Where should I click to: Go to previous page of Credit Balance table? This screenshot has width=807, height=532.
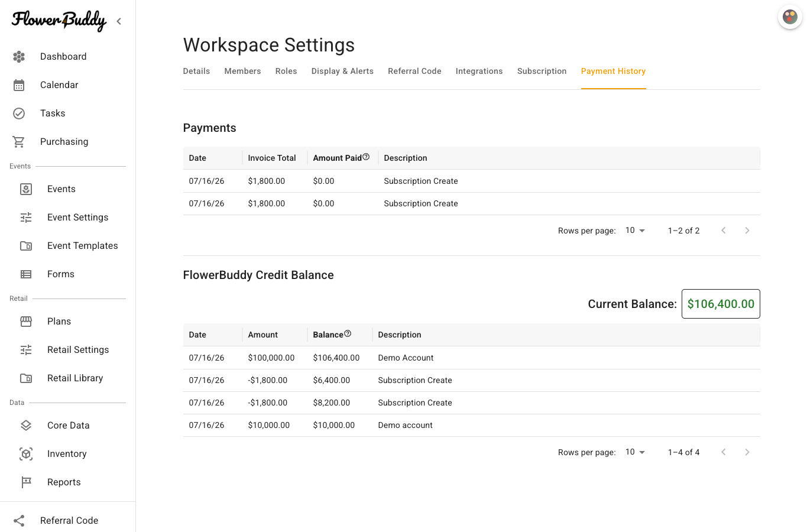(724, 452)
